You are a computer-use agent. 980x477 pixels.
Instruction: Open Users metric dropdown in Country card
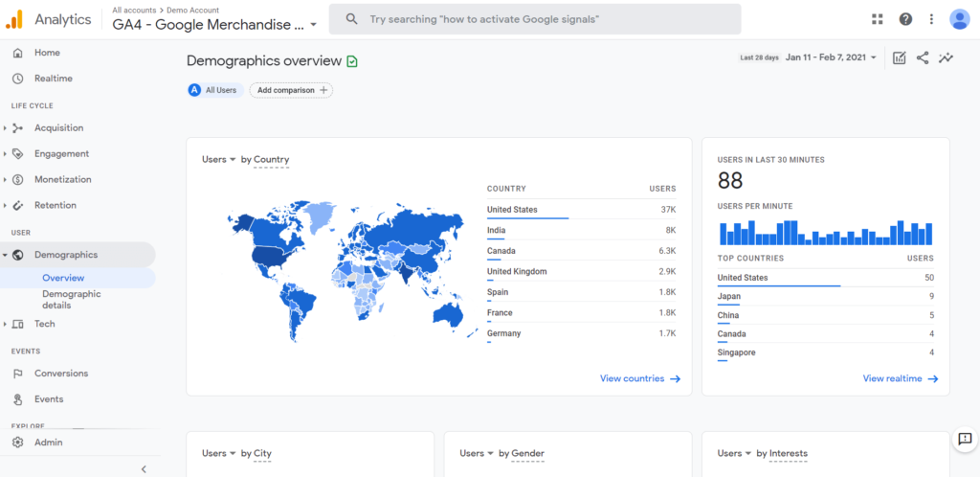coord(219,159)
